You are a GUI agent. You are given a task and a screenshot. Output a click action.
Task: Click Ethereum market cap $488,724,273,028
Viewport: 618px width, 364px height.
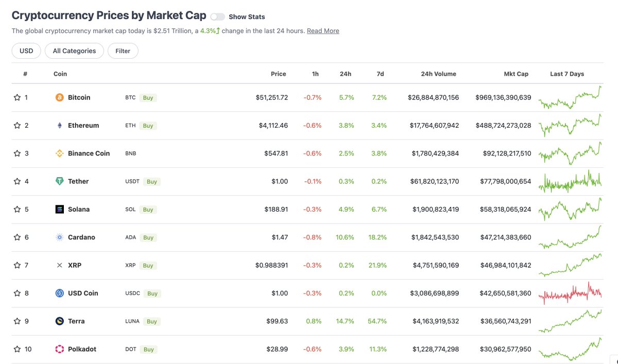(503, 125)
